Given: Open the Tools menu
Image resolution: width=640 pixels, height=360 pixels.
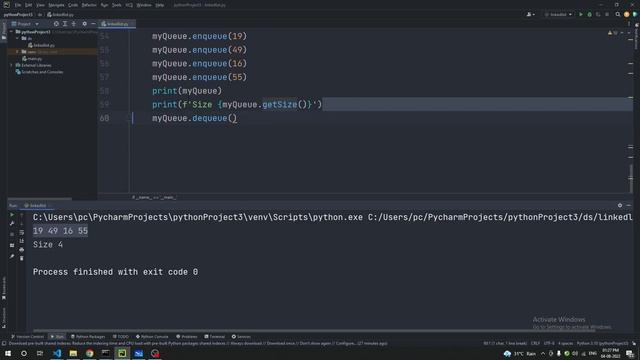Looking at the screenshot, I should click(117, 5).
